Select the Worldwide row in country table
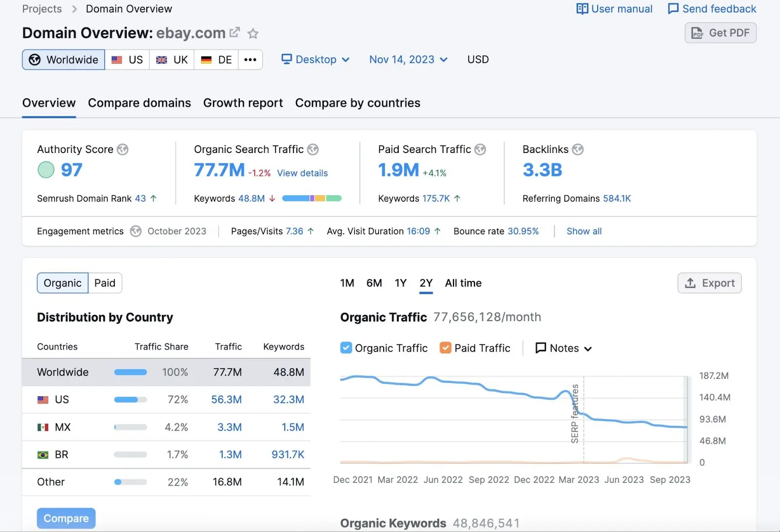Image resolution: width=780 pixels, height=532 pixels. pyautogui.click(x=166, y=372)
